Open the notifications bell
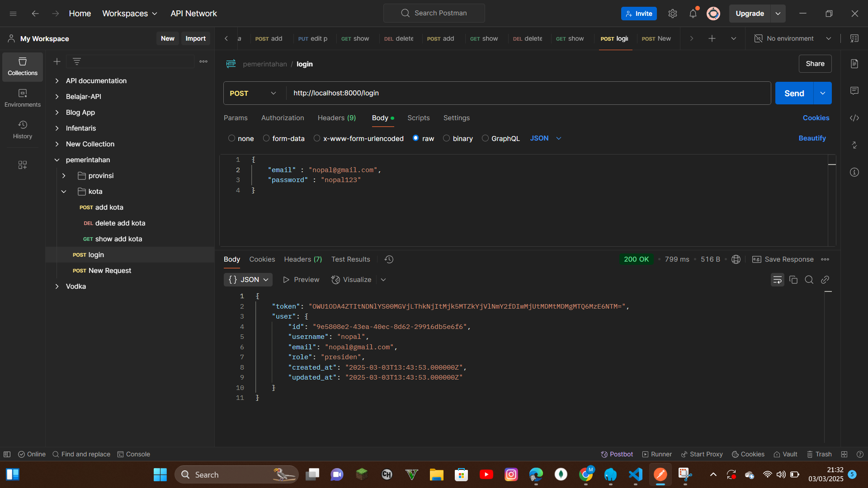 tap(693, 14)
